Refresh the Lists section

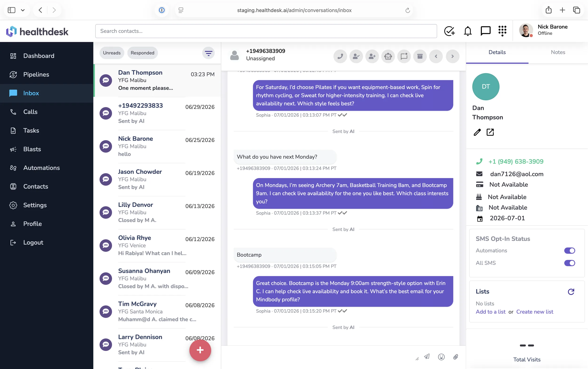coord(571,292)
